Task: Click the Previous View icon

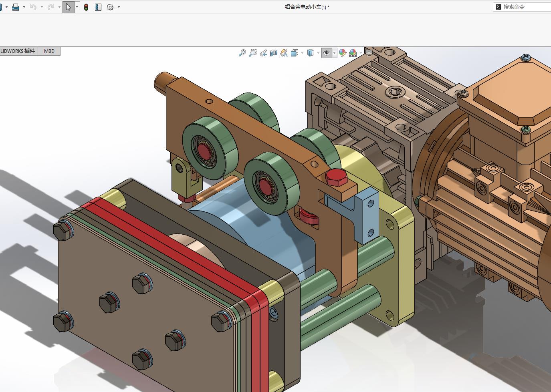Action: (x=263, y=53)
